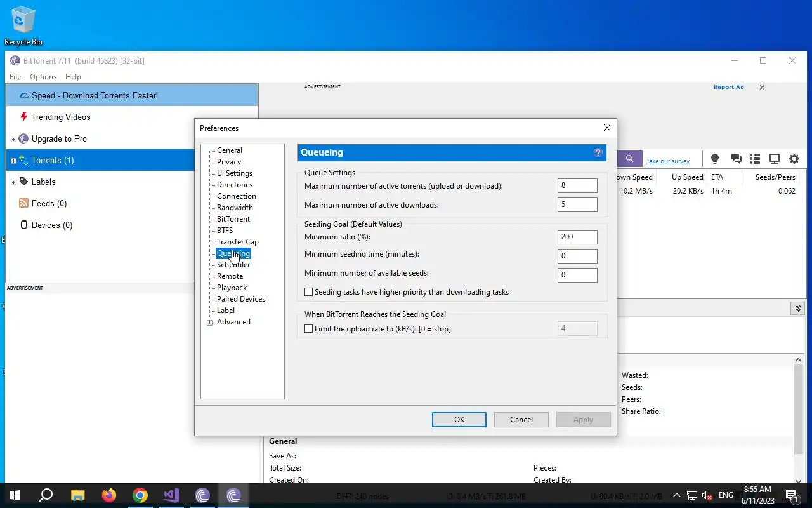
Task: Expand the Upgrade to Pro node
Action: click(x=13, y=139)
